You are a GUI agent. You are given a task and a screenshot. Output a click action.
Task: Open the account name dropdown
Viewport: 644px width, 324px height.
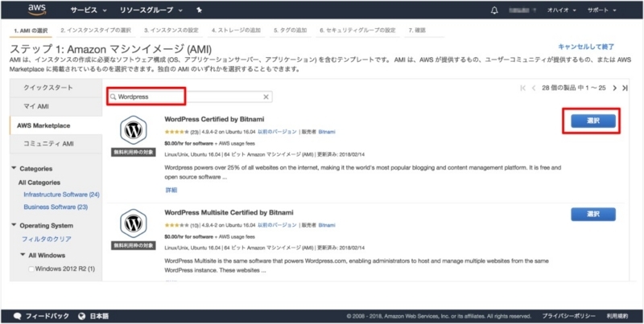coord(522,10)
